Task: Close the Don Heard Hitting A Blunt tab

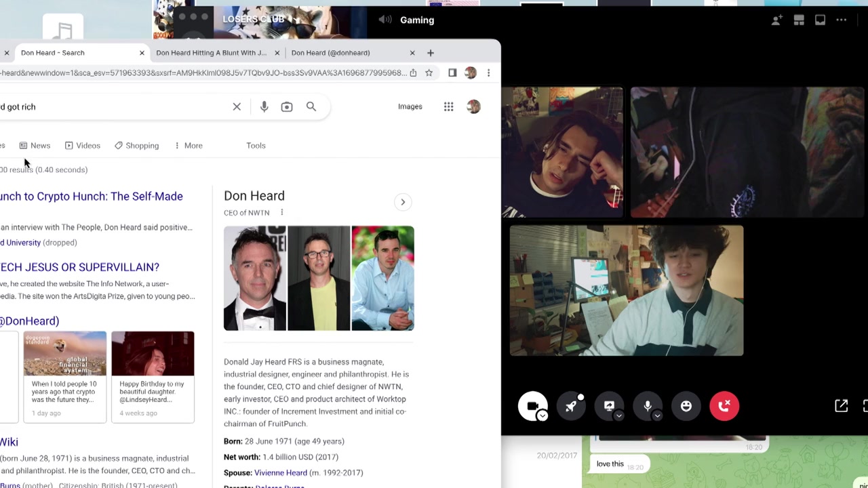Action: point(277,52)
